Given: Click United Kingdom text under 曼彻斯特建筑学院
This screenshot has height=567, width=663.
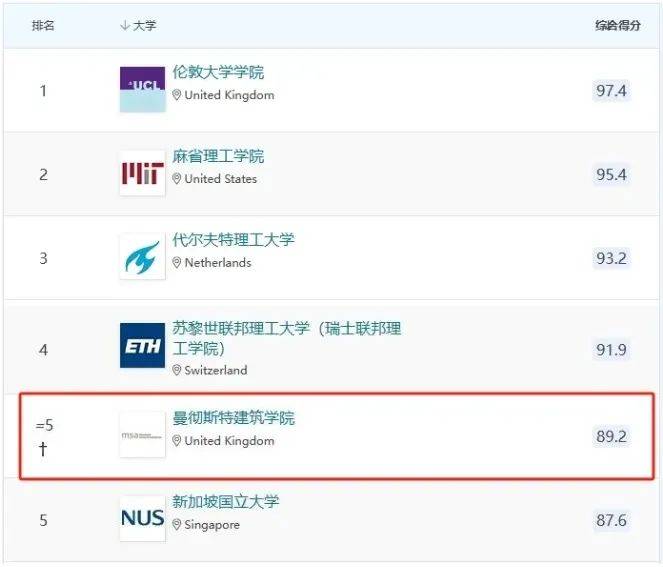Looking at the screenshot, I should (x=230, y=441).
